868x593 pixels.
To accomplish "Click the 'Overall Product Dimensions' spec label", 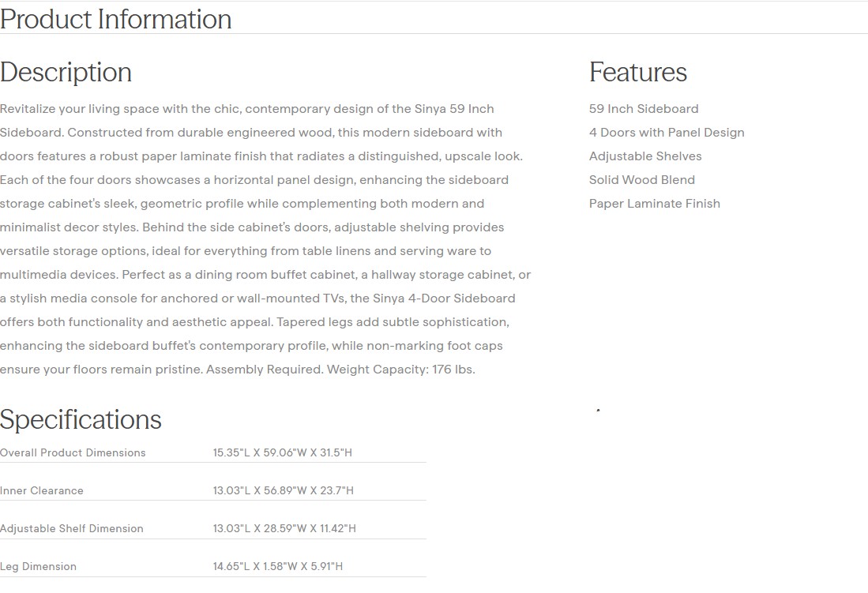I will pyautogui.click(x=73, y=452).
